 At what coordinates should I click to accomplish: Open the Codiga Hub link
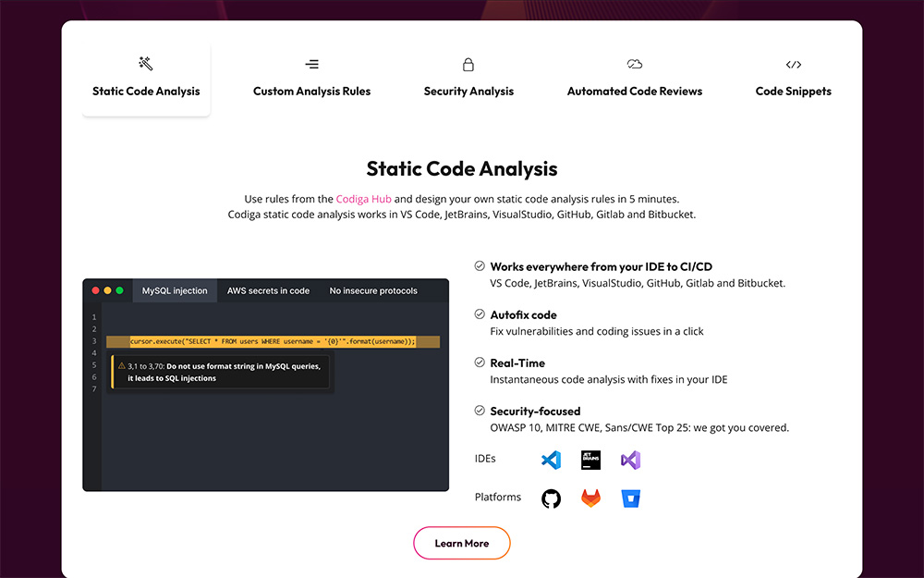363,199
